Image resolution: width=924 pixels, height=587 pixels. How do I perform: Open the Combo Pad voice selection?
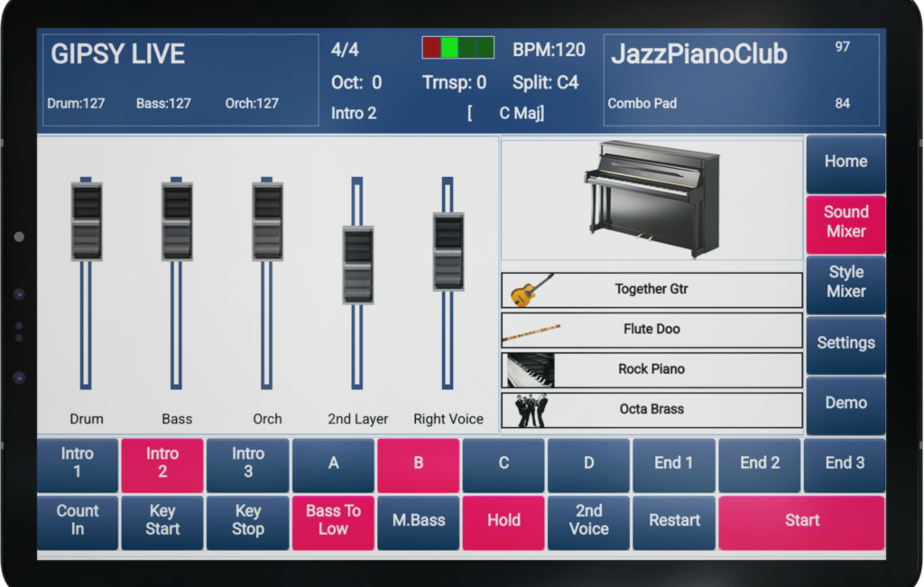coord(642,104)
